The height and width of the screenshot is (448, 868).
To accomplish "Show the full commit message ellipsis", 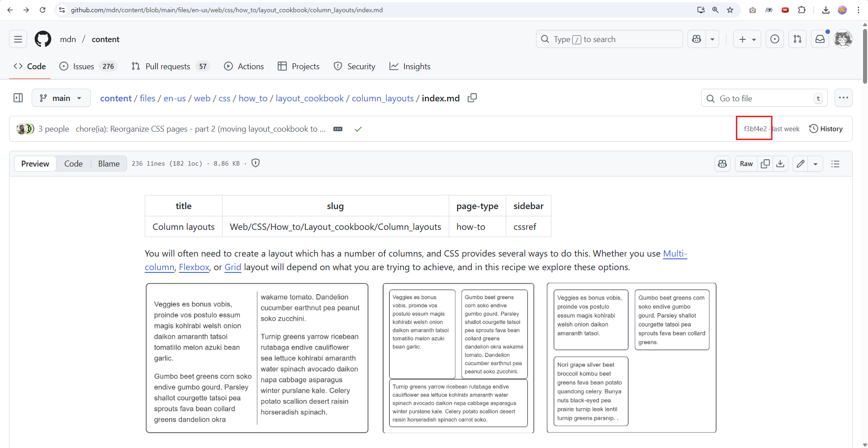I will tap(338, 129).
